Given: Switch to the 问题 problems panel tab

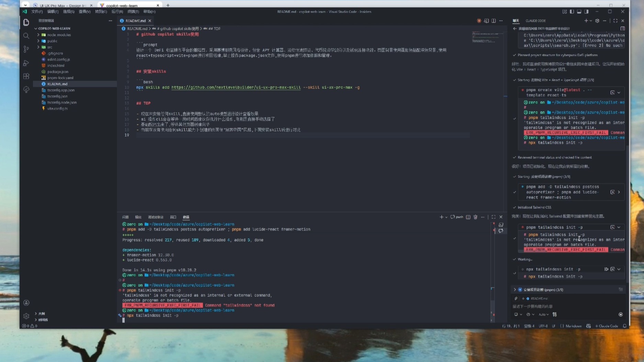Looking at the screenshot, I should tap(125, 217).
